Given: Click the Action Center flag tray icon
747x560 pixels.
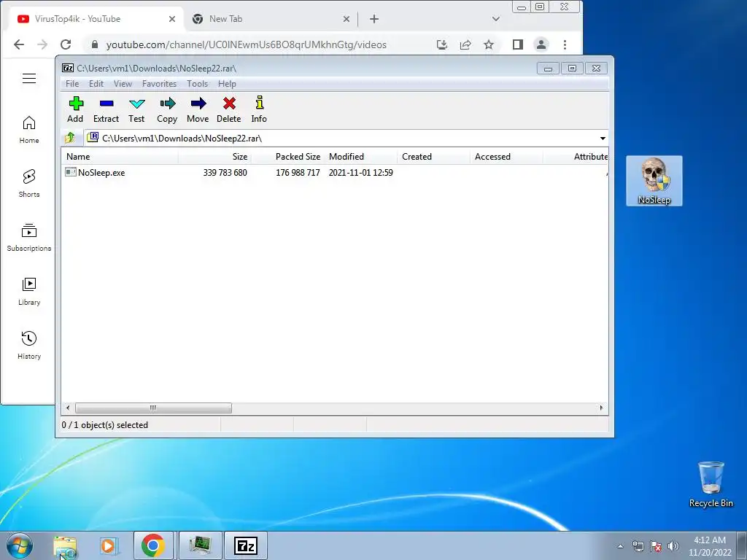Looking at the screenshot, I should (x=656, y=546).
